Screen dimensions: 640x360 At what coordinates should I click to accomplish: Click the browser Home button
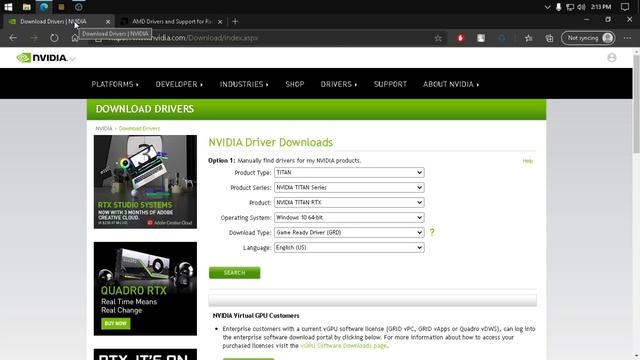pyautogui.click(x=75, y=38)
